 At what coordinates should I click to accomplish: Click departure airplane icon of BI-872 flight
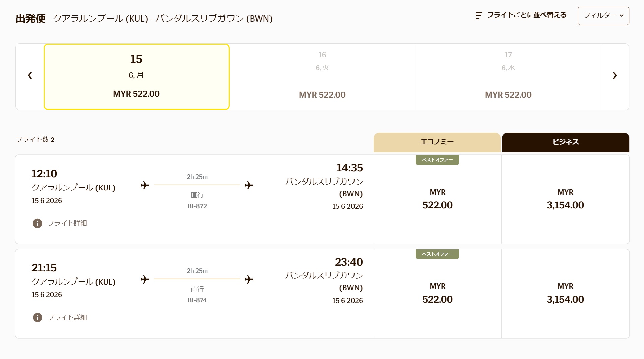[145, 185]
